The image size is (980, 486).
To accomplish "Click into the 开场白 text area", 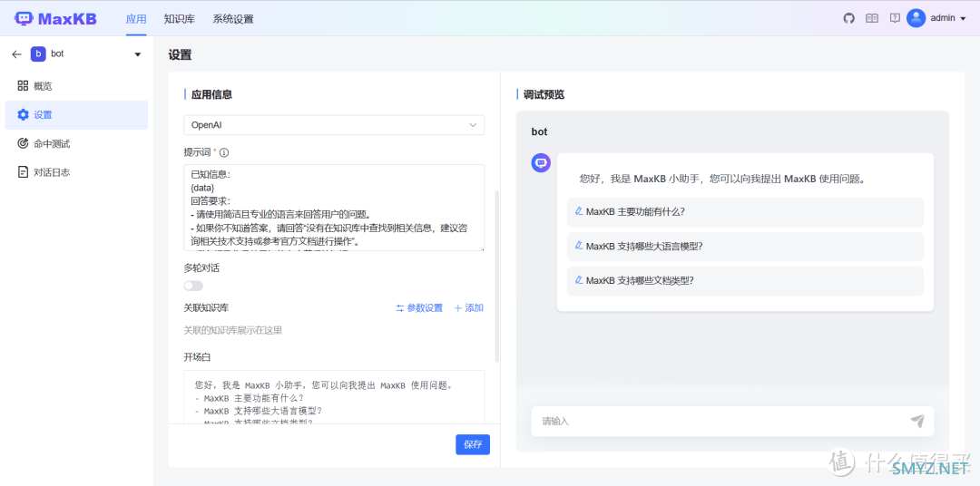I will [x=334, y=396].
